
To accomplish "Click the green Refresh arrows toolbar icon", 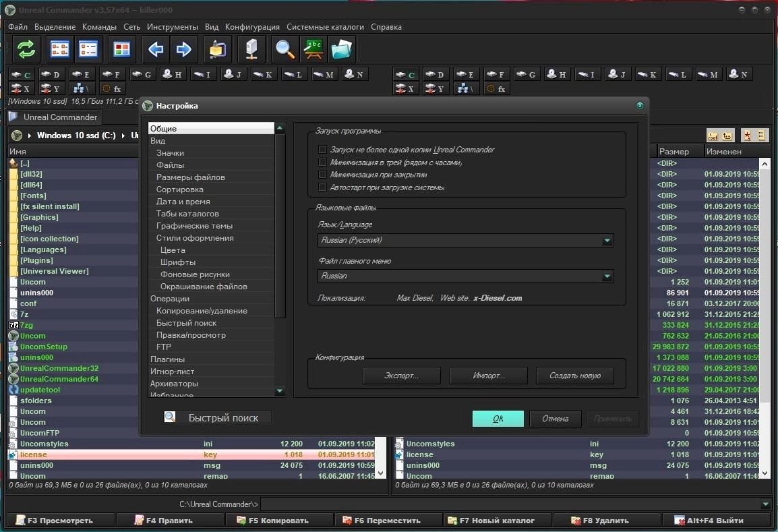I will (x=26, y=49).
